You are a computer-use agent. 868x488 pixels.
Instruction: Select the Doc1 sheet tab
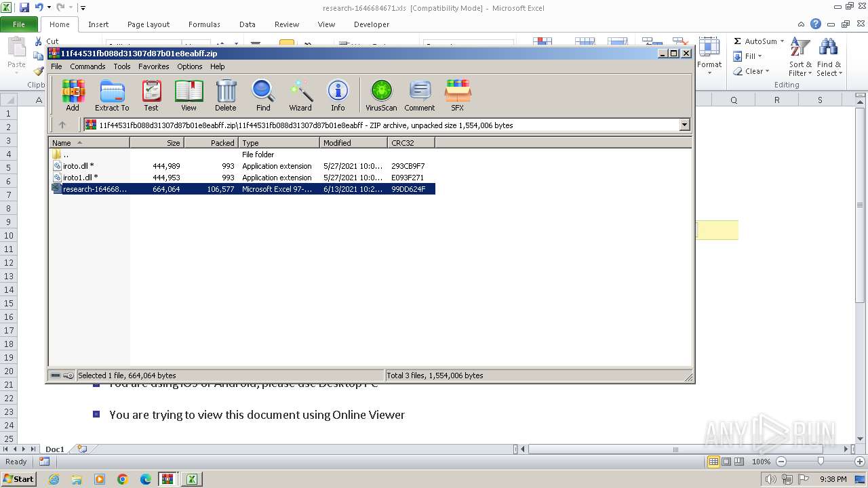pos(55,449)
